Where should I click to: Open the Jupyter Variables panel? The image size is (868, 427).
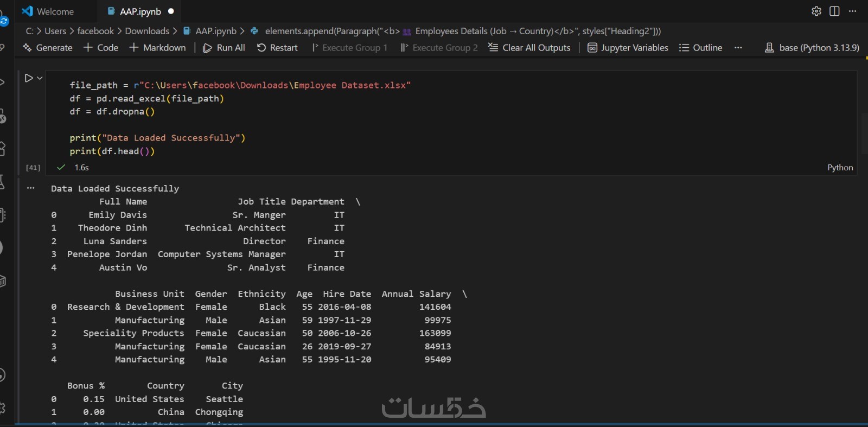[628, 48]
